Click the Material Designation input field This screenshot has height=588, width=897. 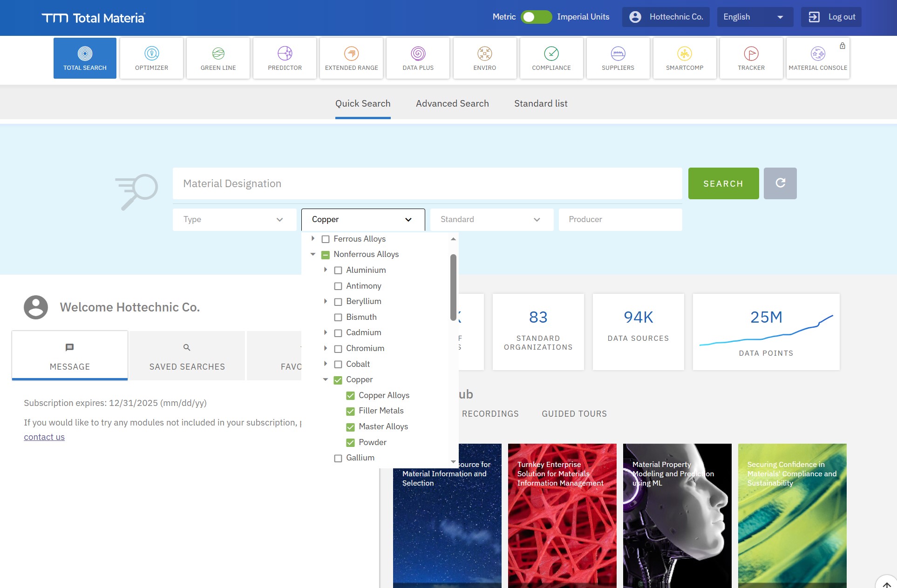click(x=427, y=183)
